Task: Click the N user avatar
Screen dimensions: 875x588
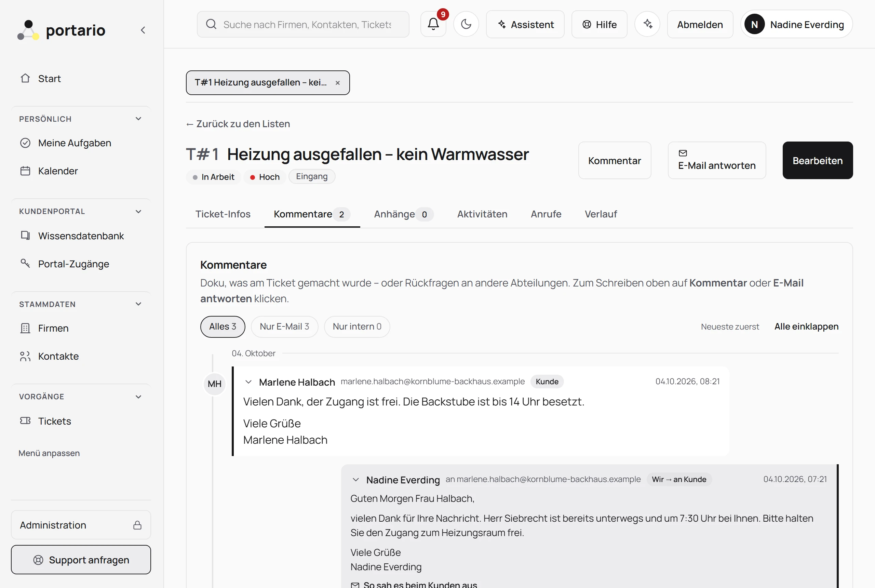Action: coord(755,24)
